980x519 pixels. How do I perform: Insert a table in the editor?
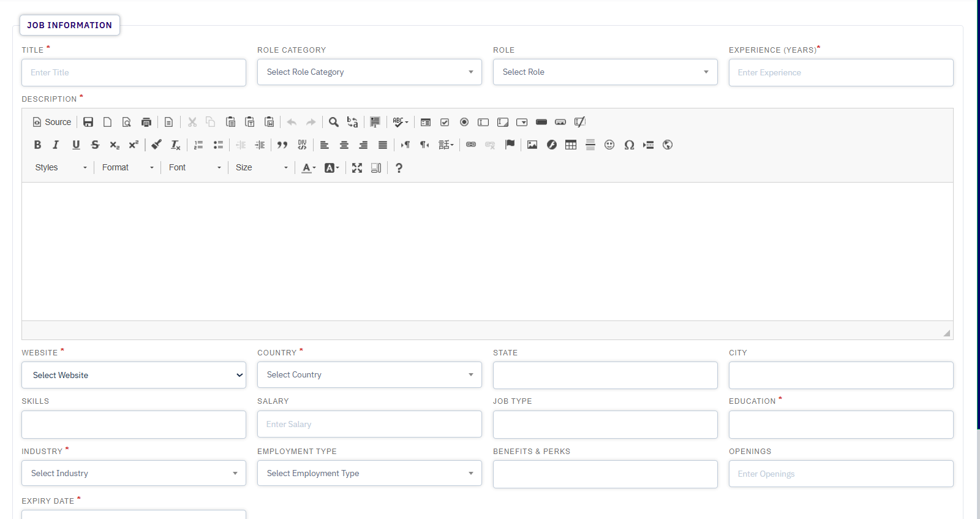tap(571, 145)
